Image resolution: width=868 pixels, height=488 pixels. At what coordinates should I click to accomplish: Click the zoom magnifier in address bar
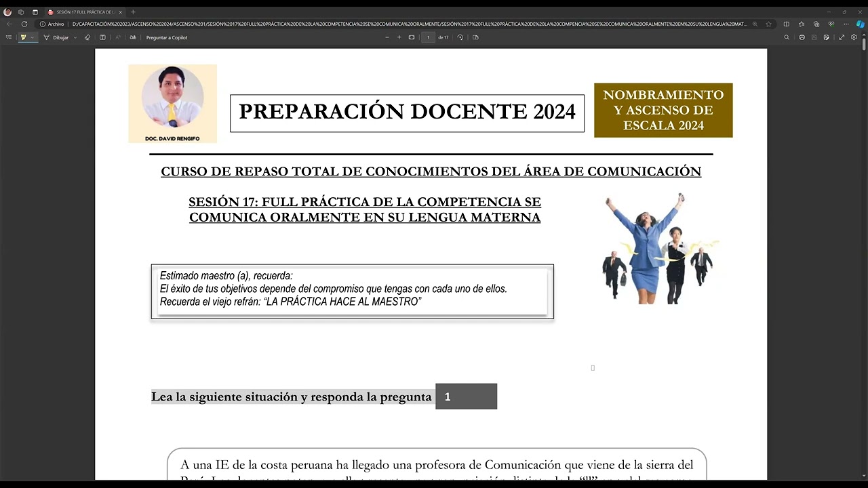[x=755, y=24]
